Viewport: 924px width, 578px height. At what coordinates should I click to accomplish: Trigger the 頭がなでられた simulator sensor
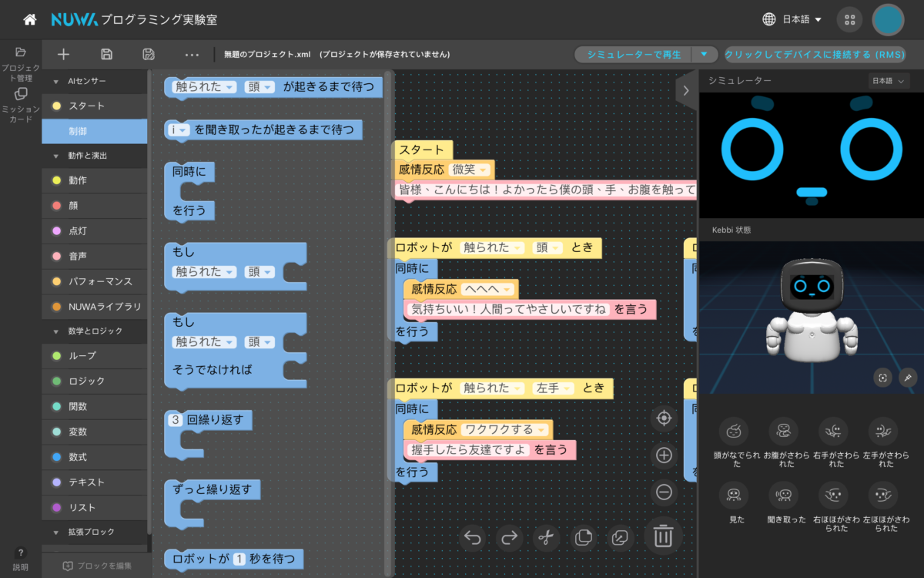[734, 432]
